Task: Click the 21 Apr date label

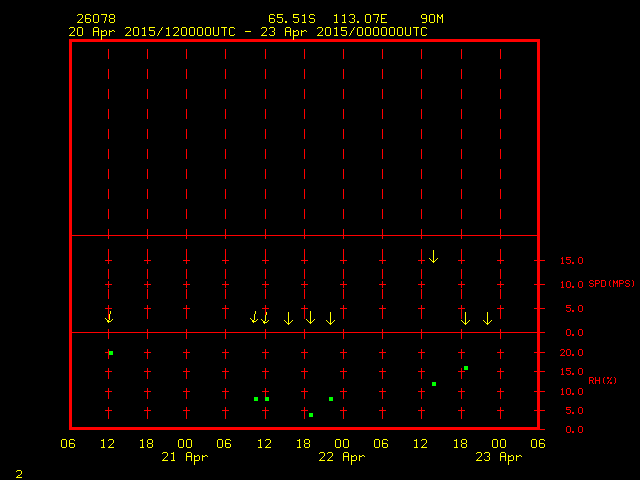Action: coord(185,457)
